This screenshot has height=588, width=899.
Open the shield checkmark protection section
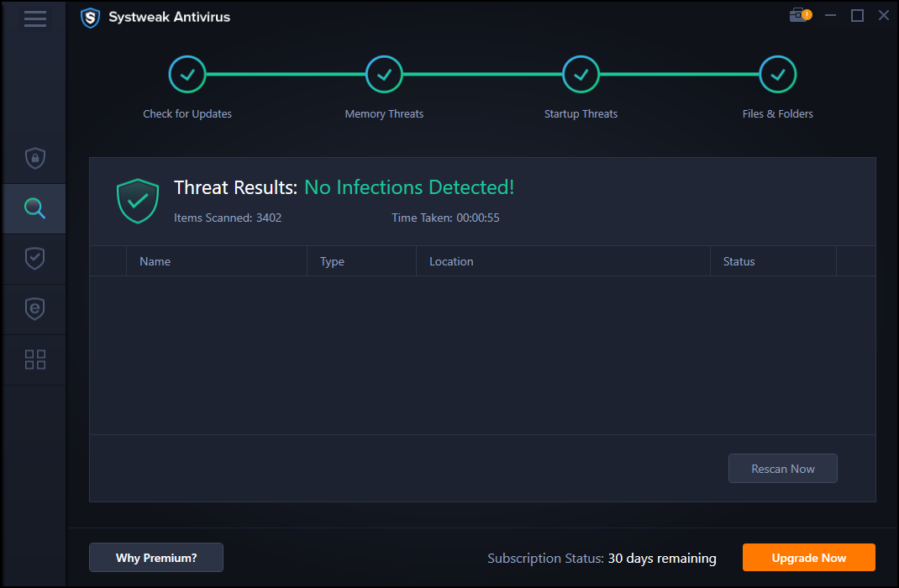tap(35, 259)
